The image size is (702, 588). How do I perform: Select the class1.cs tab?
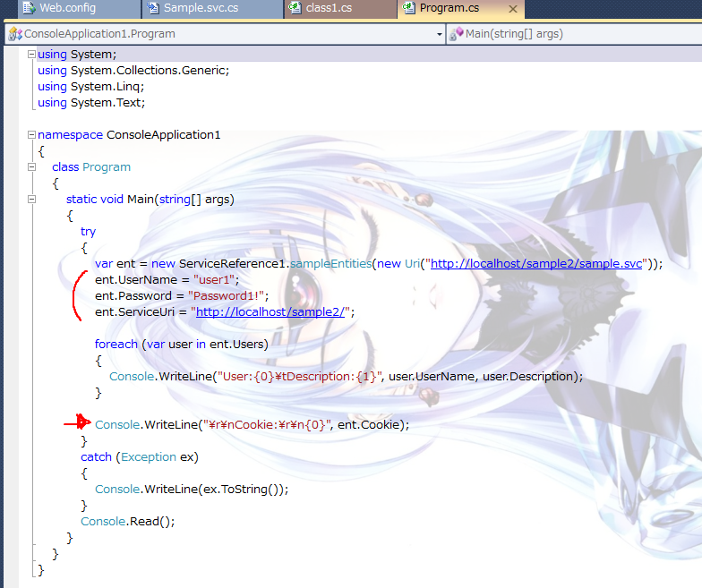(x=330, y=9)
